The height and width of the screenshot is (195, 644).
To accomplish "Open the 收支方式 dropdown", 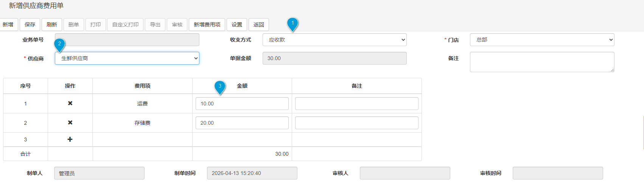I will [334, 40].
